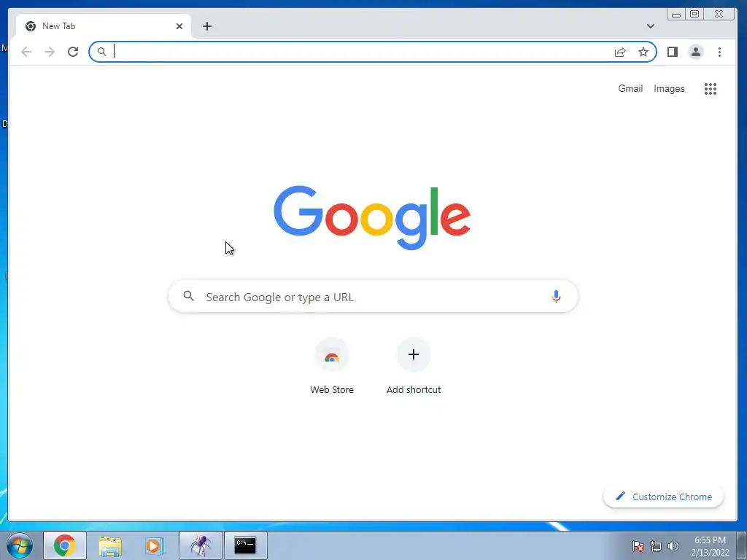
Task: Expand the tab search dropdown arrow
Action: tap(650, 26)
